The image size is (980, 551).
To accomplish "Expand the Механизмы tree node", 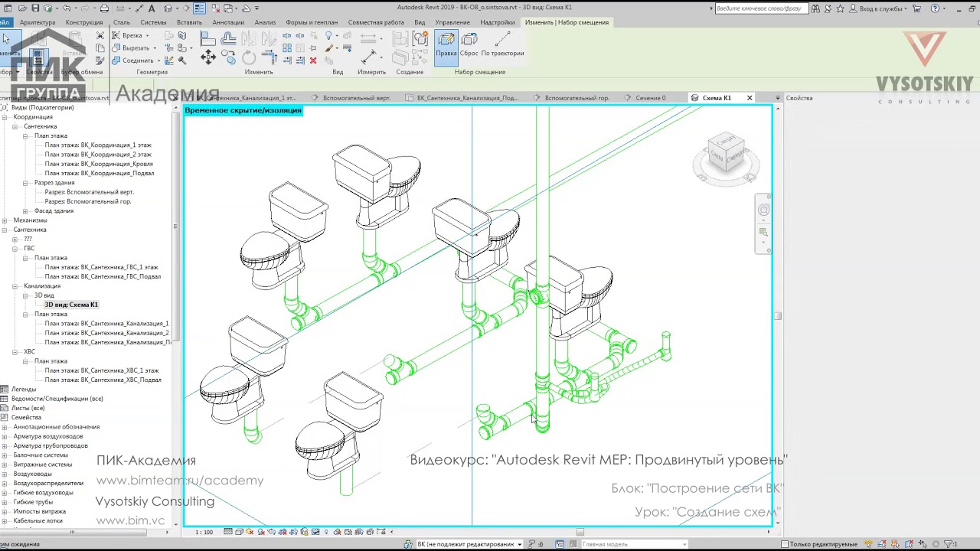I will [x=5, y=220].
